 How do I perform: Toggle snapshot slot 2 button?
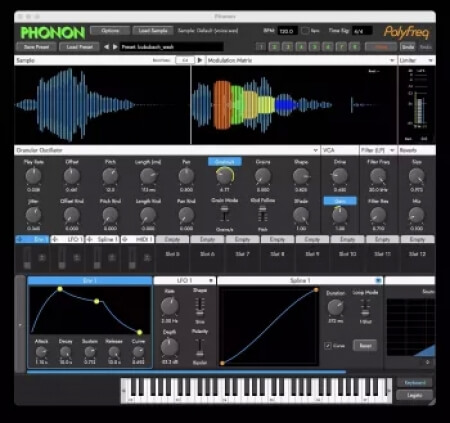[x=274, y=47]
